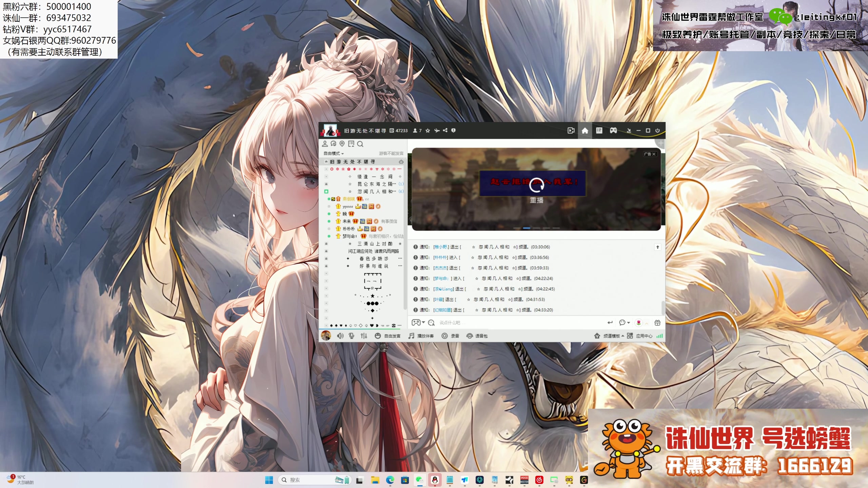The image size is (868, 488).
Task: Click the online user count 7
Action: [x=417, y=130]
